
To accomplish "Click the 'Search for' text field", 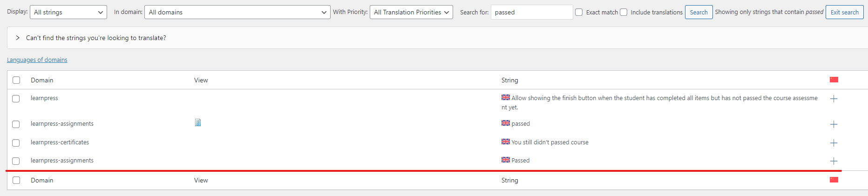I will tap(532, 12).
